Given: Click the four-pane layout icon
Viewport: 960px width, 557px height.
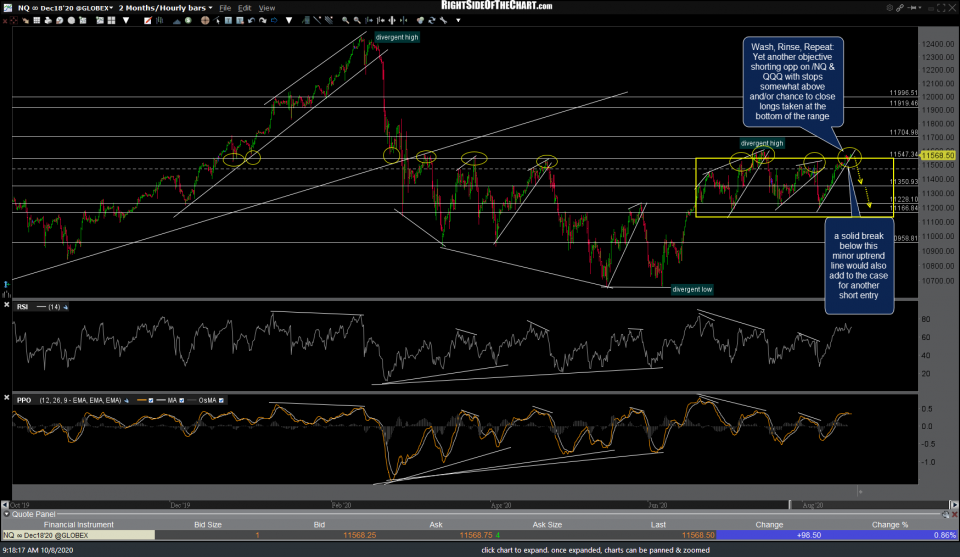Looking at the screenshot, I should tap(111, 20).
